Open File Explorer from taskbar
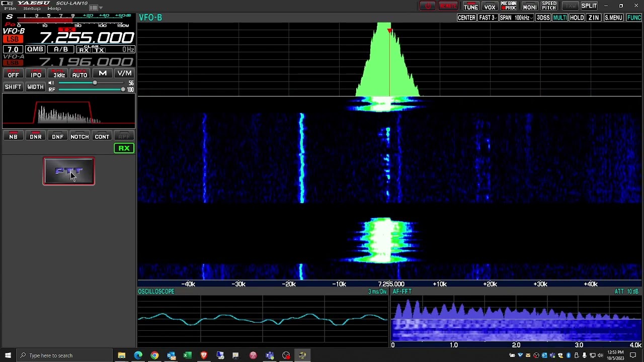 pyautogui.click(x=121, y=355)
